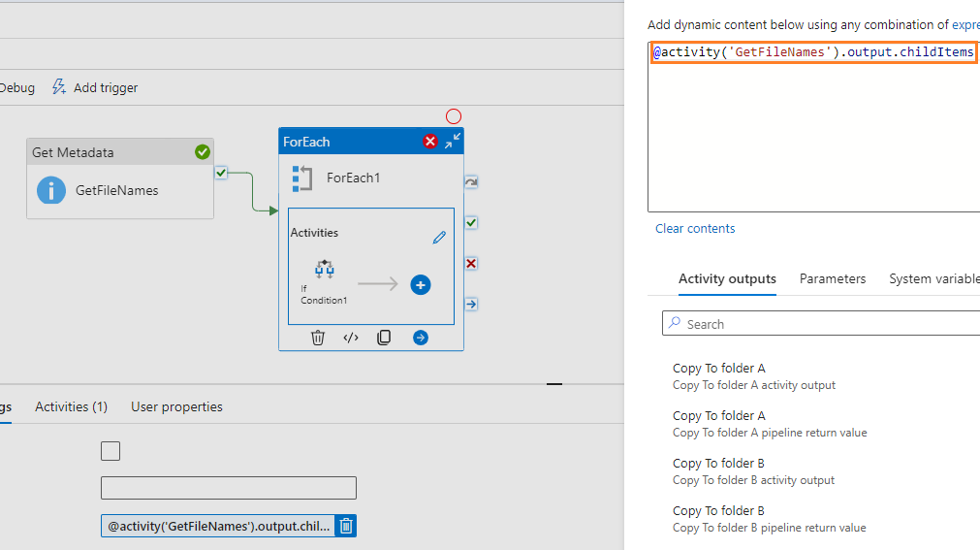This screenshot has width=980, height=550.
Task: Click the green success checkmark on Get Metadata
Action: tap(203, 152)
